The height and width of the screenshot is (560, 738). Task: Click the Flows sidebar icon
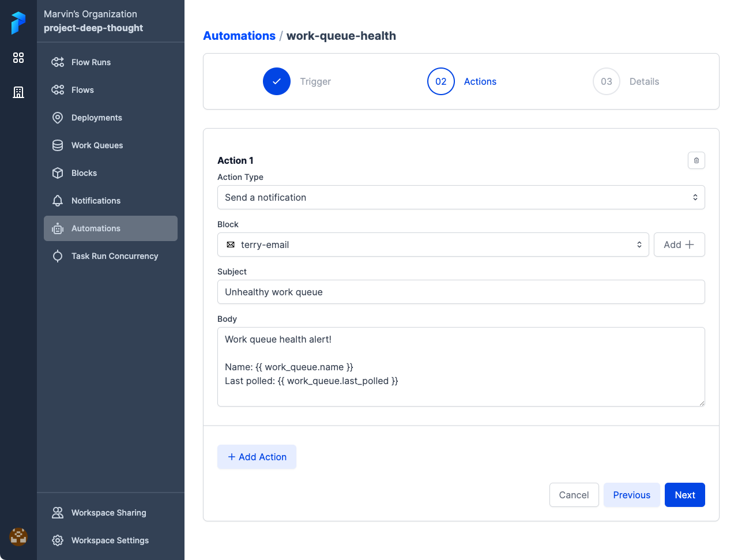tap(58, 90)
